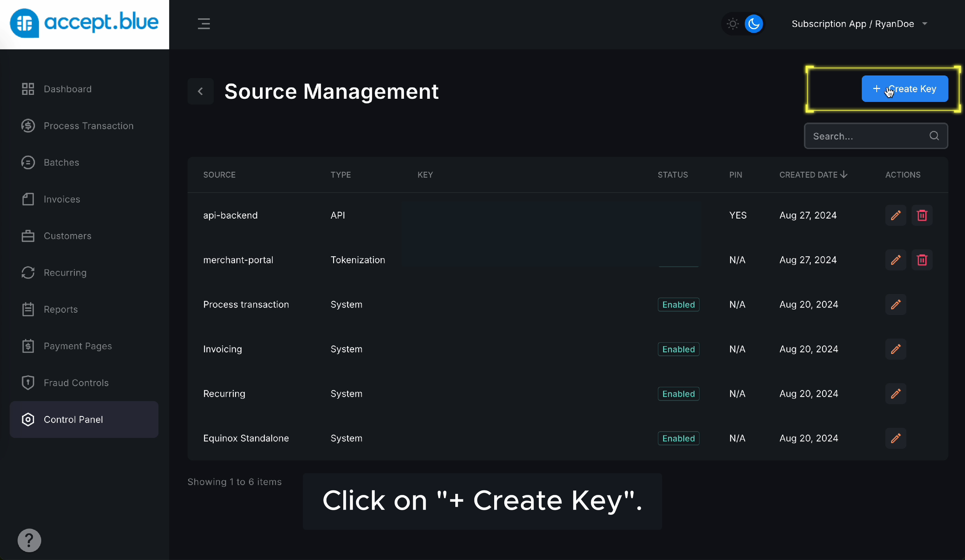Click the Batches icon in the sidebar
This screenshot has width=965, height=560.
28,162
